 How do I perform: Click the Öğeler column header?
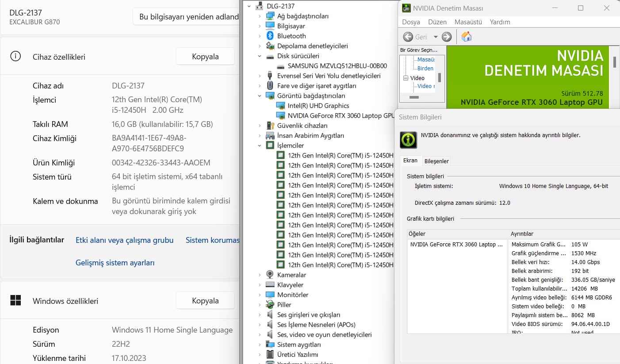458,234
